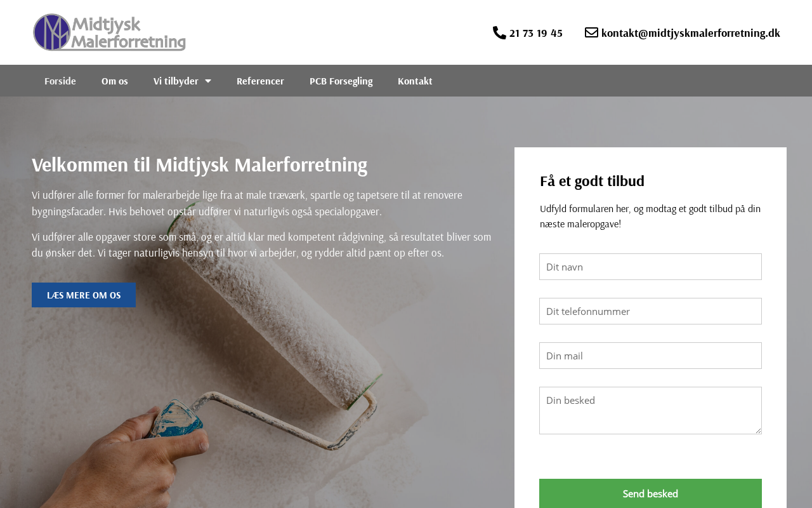
Task: Focus the Din mail field
Action: [x=650, y=356]
